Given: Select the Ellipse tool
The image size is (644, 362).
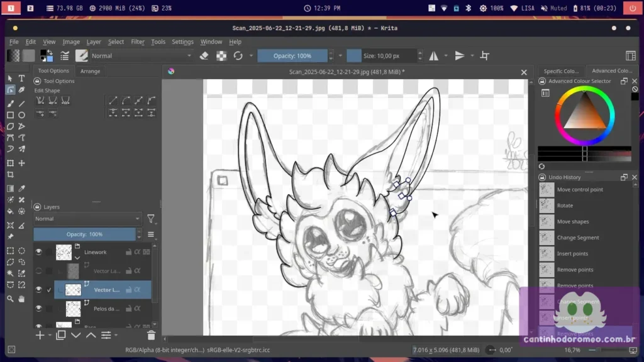Looking at the screenshot, I should pos(22,115).
